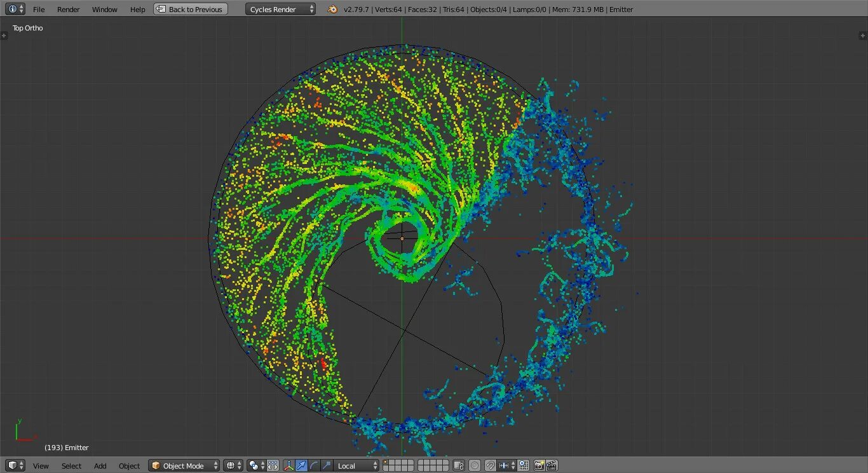Open the Object Mode dropdown
This screenshot has width=868, height=473.
184,465
